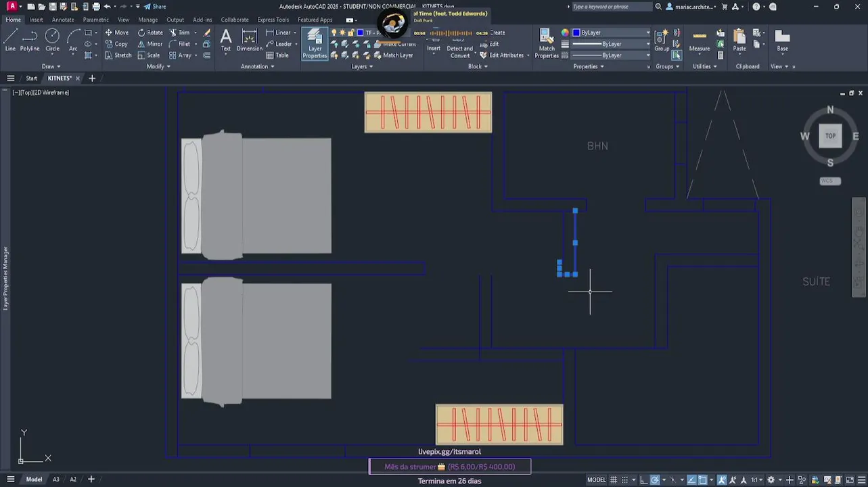Open the Manage ribbon tab
Viewport: 868px width, 487px height.
click(x=147, y=20)
